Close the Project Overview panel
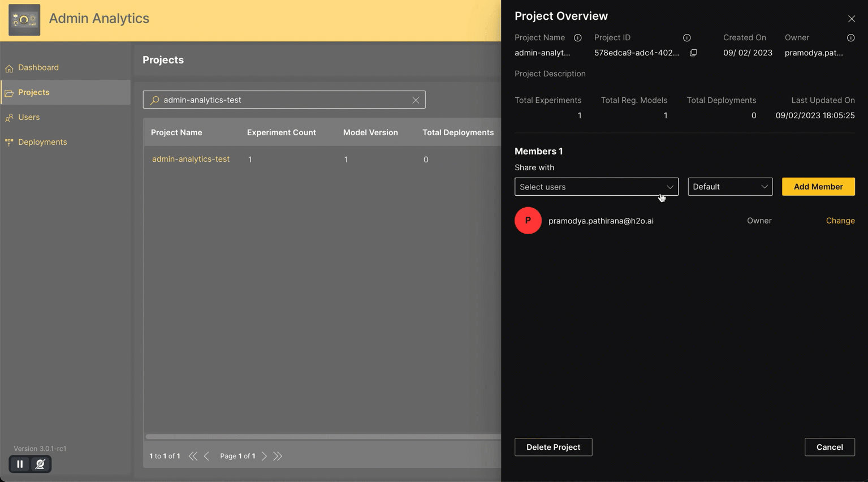This screenshot has height=482, width=868. coord(851,19)
